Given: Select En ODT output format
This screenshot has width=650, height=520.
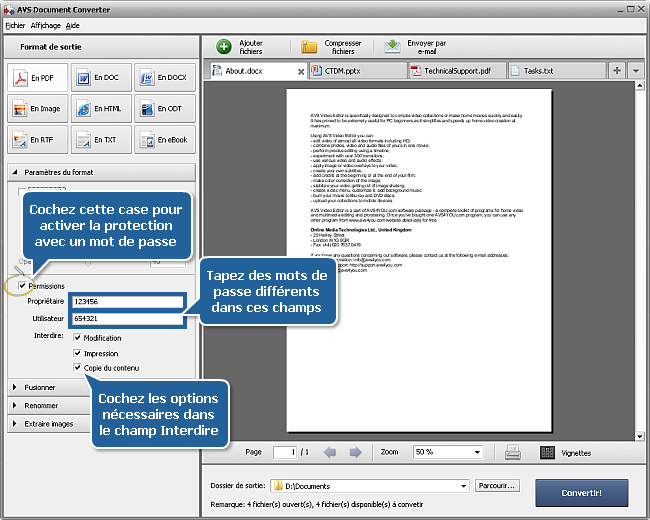Looking at the screenshot, I should [165, 109].
